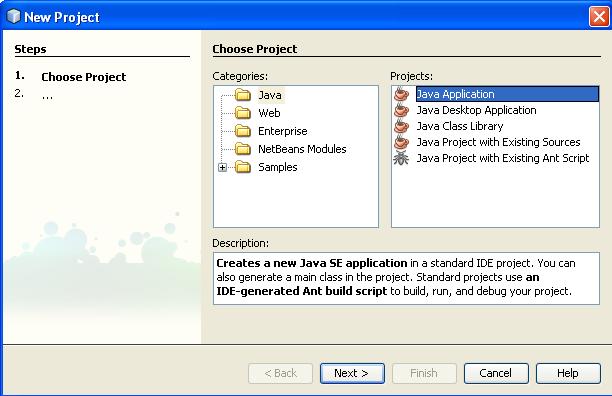Viewport: 612px width, 396px height.
Task: Select the Samples category
Action: click(278, 167)
